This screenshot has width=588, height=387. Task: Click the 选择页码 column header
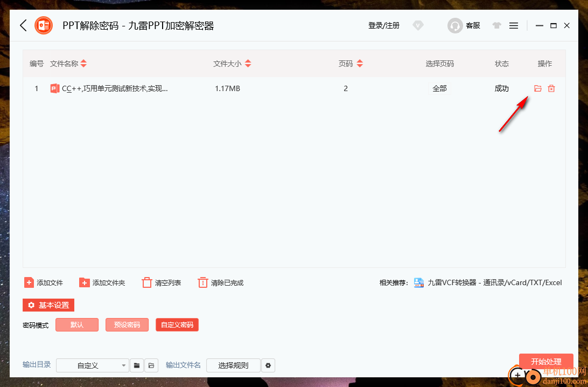click(439, 64)
